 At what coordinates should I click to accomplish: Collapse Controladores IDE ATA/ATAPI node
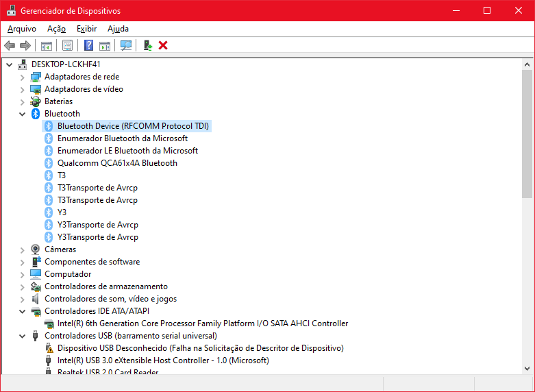coord(23,311)
